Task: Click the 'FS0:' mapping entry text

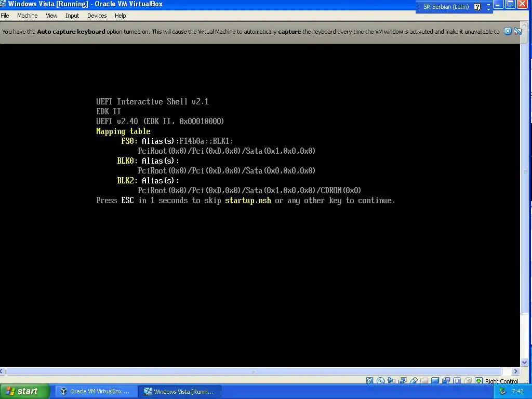Action: click(x=129, y=141)
